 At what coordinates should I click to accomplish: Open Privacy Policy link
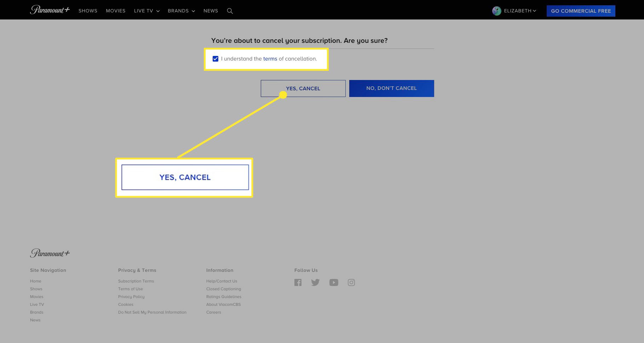[x=131, y=297]
